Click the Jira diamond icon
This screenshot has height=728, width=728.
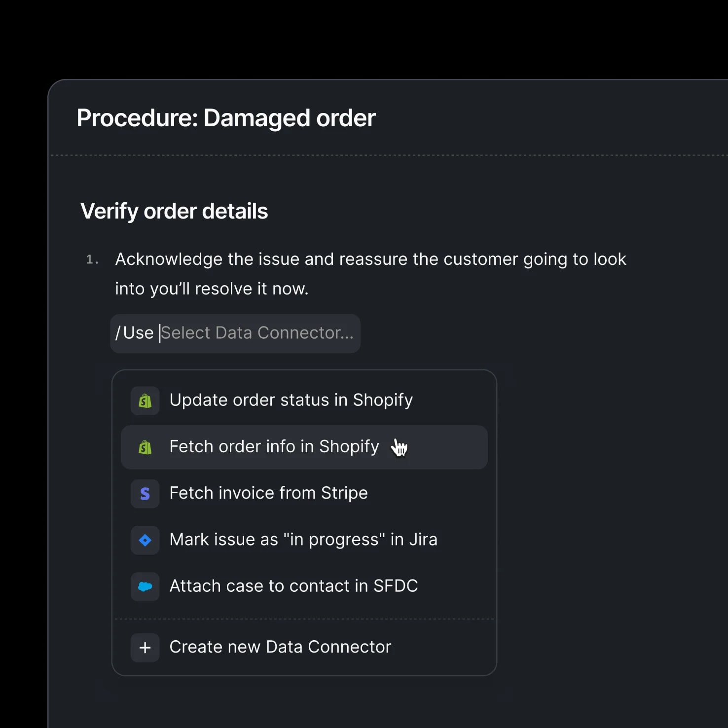pos(145,540)
